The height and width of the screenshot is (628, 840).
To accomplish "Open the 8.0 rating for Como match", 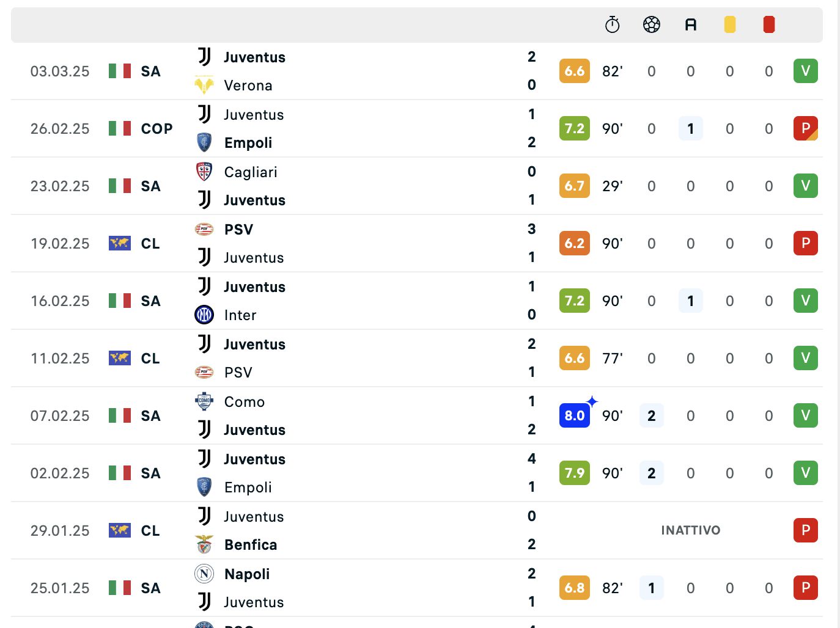I will tap(575, 415).
